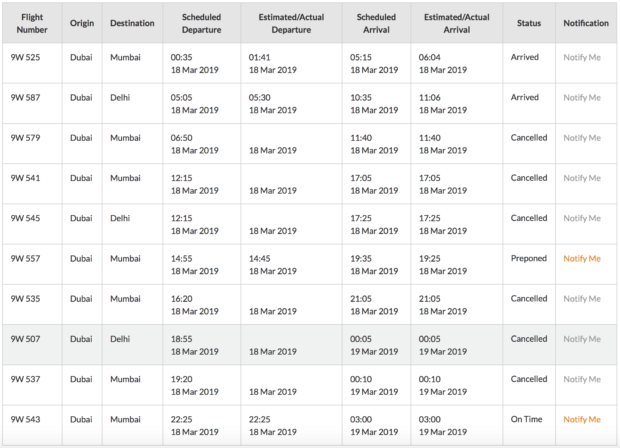Click Notify Me for flight 9W 557

point(582,259)
